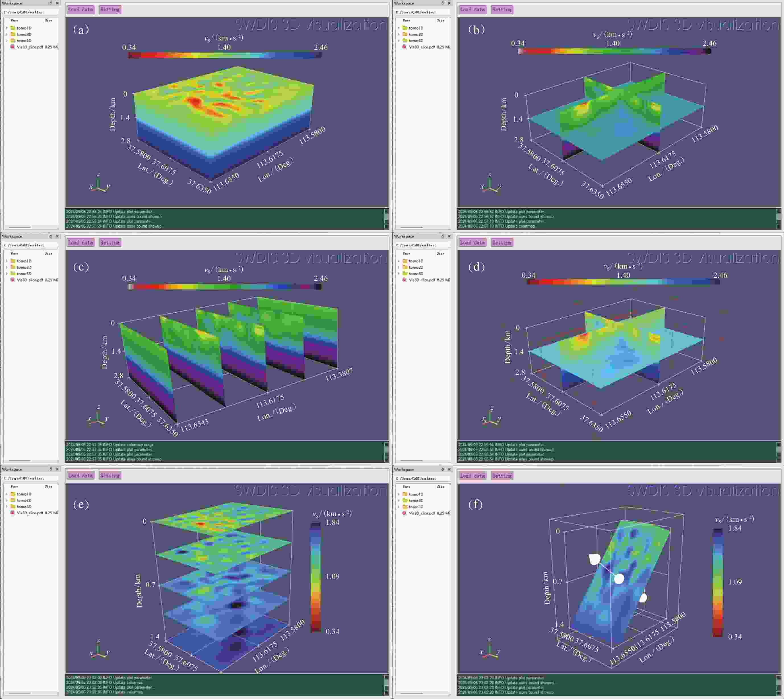Expand tomo2D folder beside panel (c)
This screenshot has height=699, width=784.
[x=7, y=267]
